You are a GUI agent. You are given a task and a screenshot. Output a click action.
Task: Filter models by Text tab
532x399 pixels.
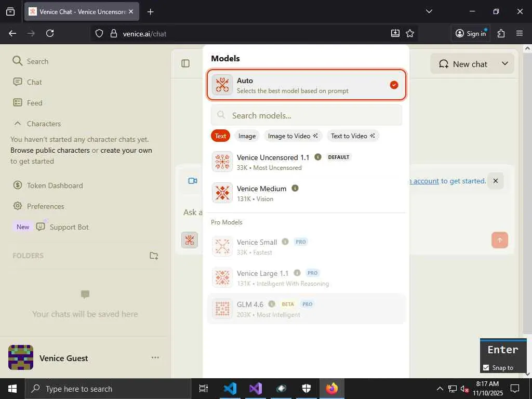point(220,136)
